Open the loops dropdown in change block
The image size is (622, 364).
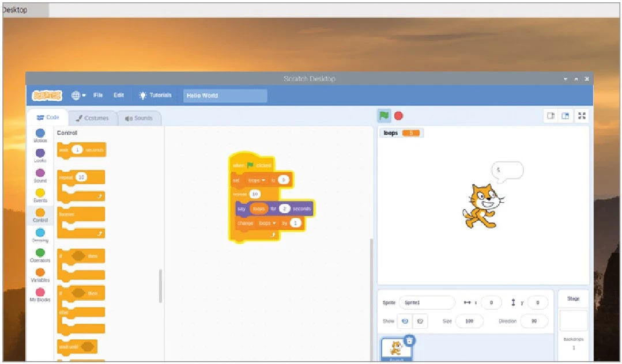[x=267, y=223]
